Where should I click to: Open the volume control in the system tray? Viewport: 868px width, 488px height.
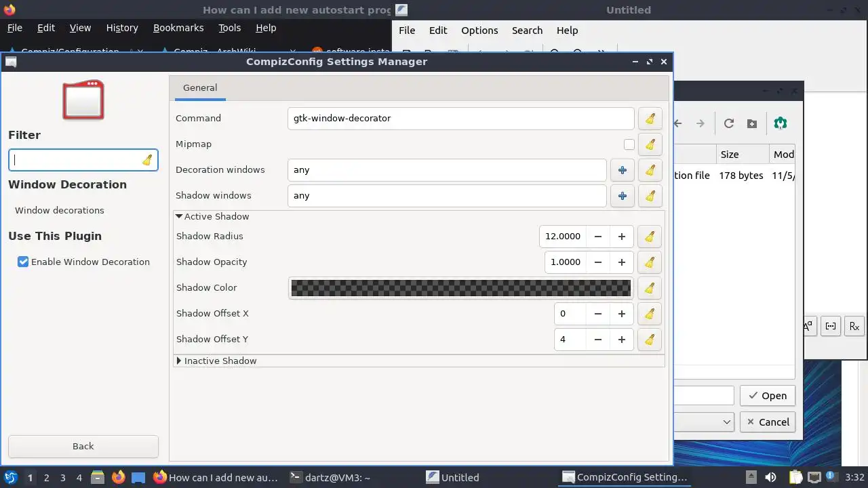(770, 477)
